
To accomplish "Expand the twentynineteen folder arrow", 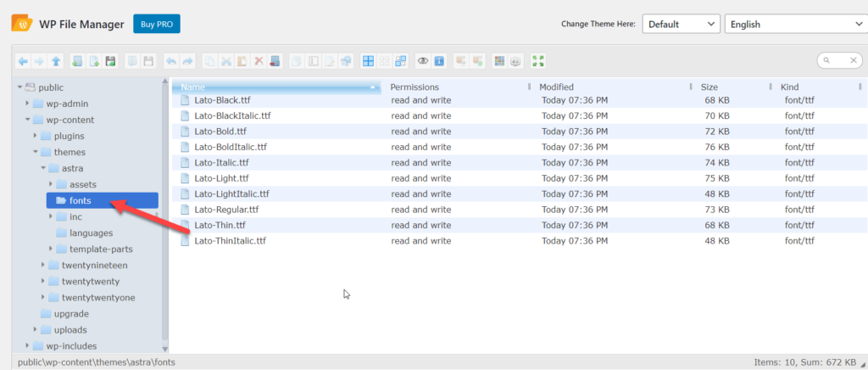I will 43,266.
